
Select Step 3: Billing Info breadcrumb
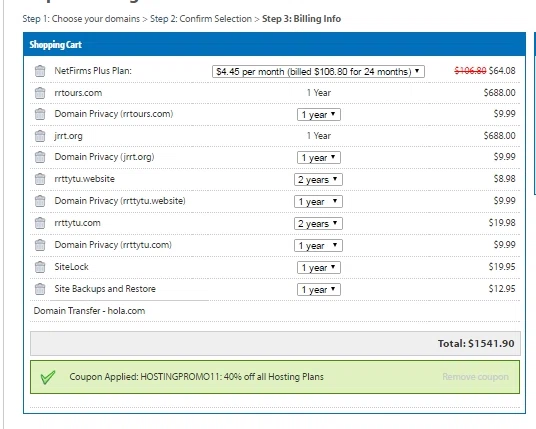pyautogui.click(x=302, y=19)
